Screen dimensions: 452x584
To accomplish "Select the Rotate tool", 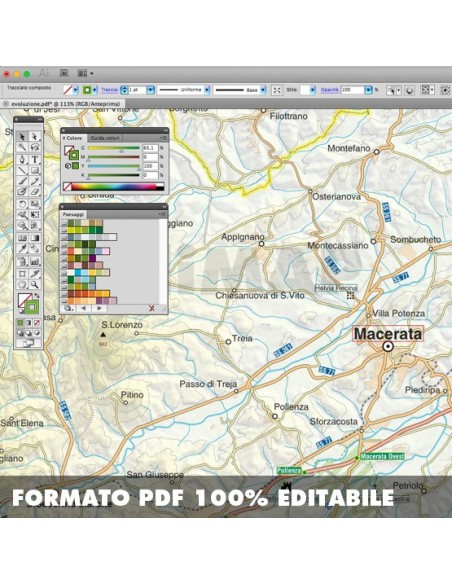I will click(22, 204).
